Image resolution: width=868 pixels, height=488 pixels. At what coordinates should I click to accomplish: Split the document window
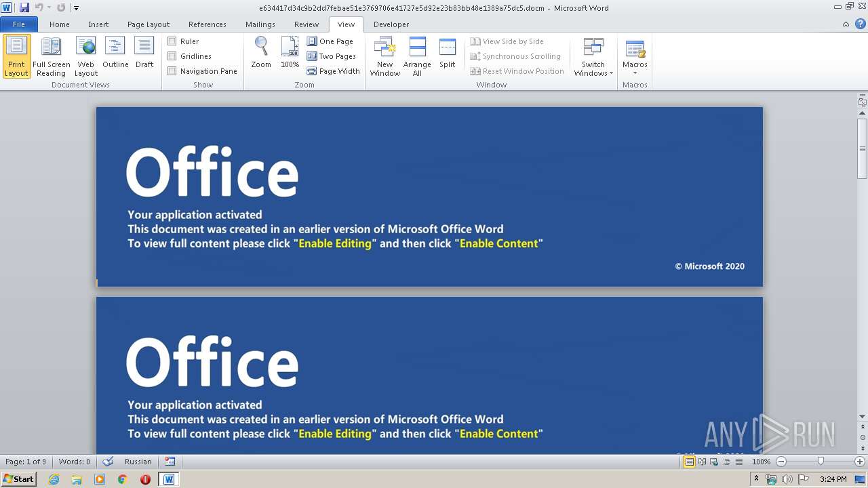tap(447, 53)
